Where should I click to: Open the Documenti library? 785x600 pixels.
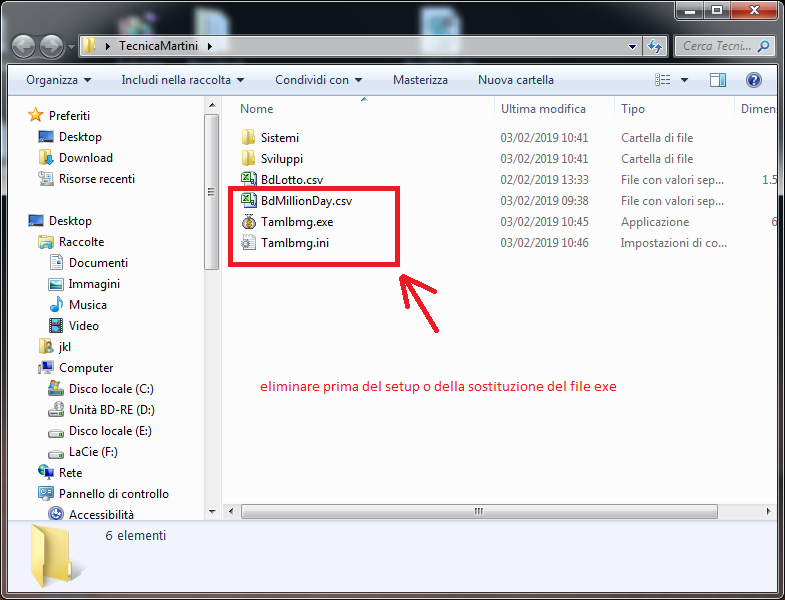click(88, 263)
